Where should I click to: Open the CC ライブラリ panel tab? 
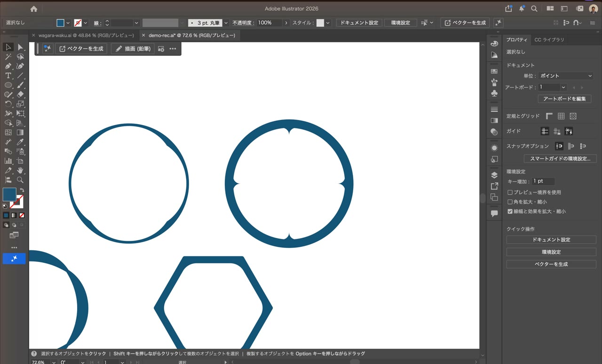point(549,40)
